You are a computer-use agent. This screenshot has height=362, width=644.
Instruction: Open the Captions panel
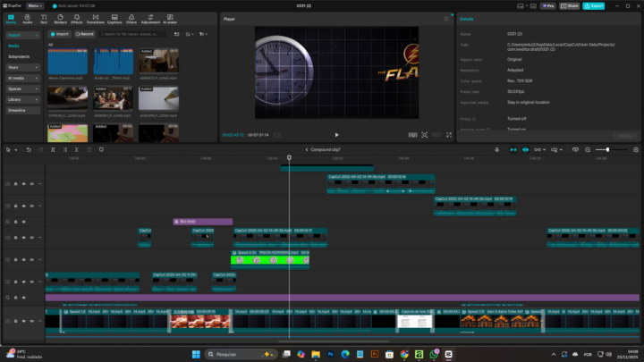point(114,19)
